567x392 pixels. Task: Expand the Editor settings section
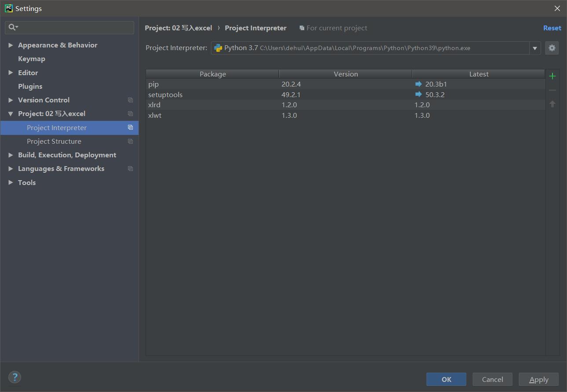(11, 73)
